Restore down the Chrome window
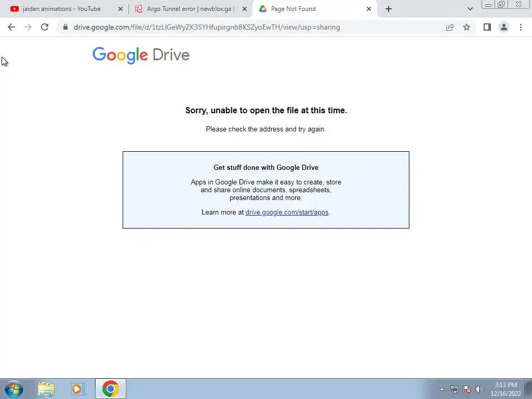Image resolution: width=532 pixels, height=399 pixels. tap(501, 4)
